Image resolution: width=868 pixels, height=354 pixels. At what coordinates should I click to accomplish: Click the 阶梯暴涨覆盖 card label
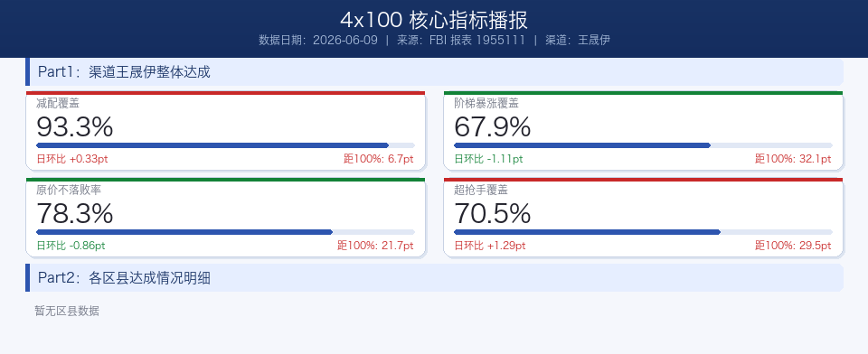(x=486, y=103)
